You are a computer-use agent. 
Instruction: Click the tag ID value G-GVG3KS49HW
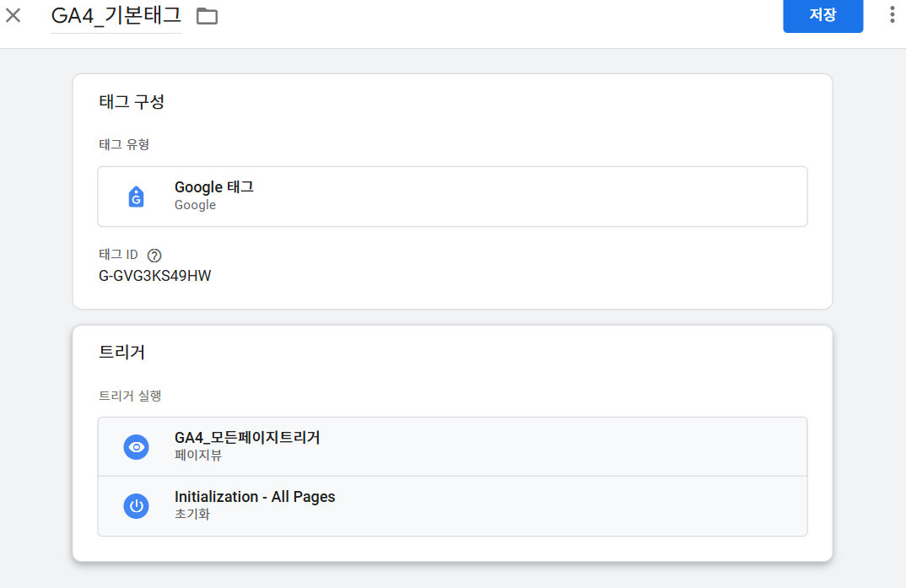(155, 276)
